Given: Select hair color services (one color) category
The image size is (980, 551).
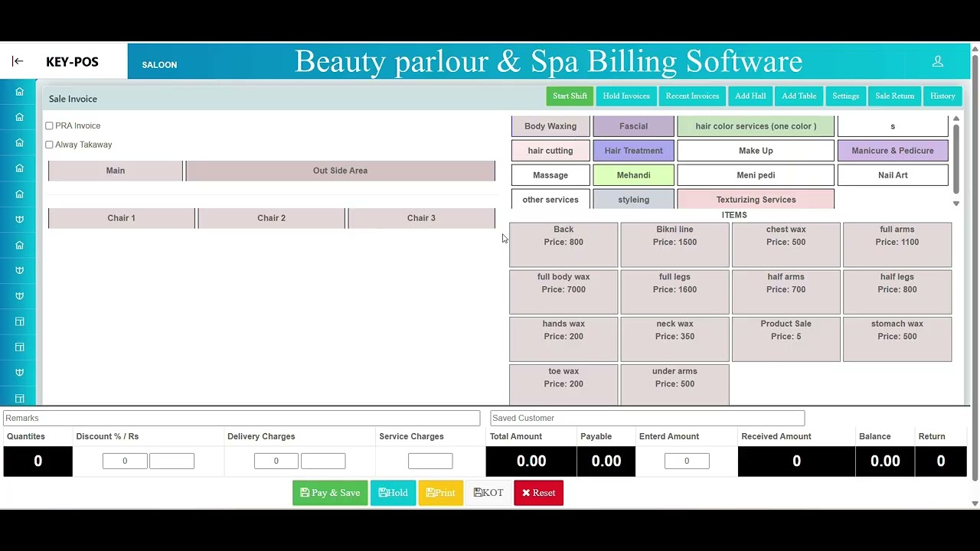Looking at the screenshot, I should click(756, 126).
